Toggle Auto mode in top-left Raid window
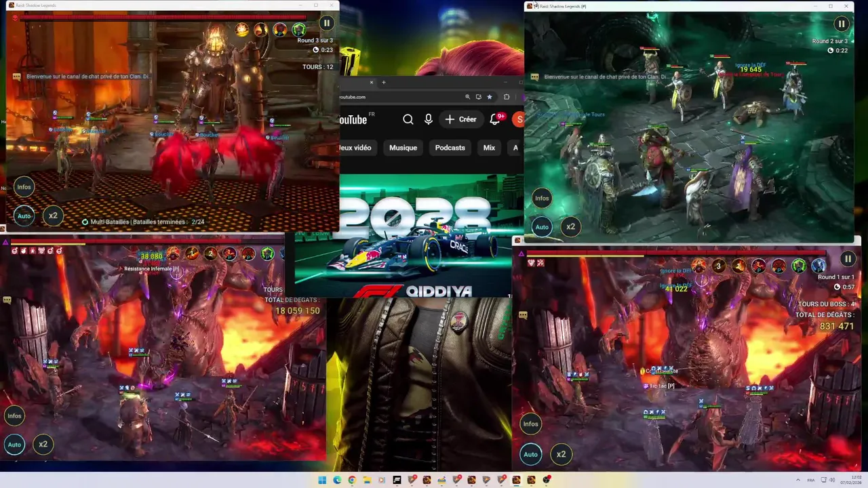 click(x=24, y=216)
